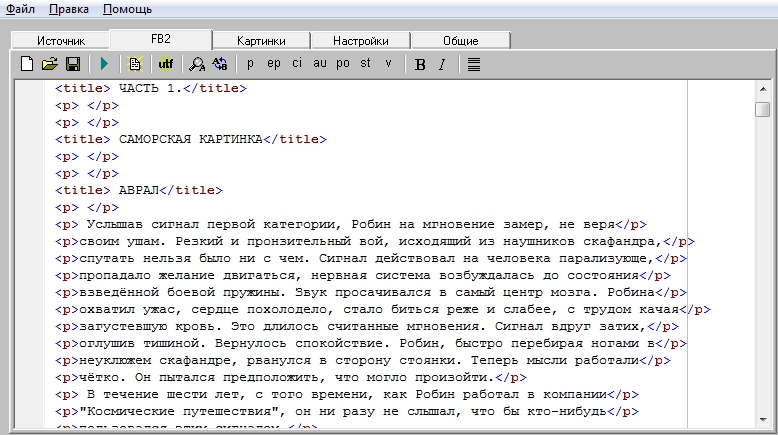Image resolution: width=778 pixels, height=435 pixels.
Task: Open the Помощь menu
Action: pos(127,9)
